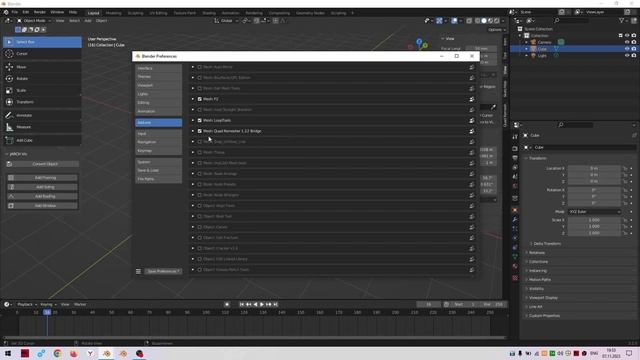Toggle viewport overlays icon
The height and width of the screenshot is (360, 640).
tap(454, 21)
